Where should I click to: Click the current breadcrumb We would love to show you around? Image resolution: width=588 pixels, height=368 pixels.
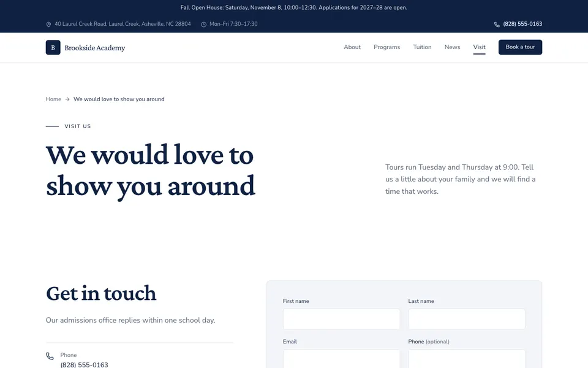(x=119, y=99)
